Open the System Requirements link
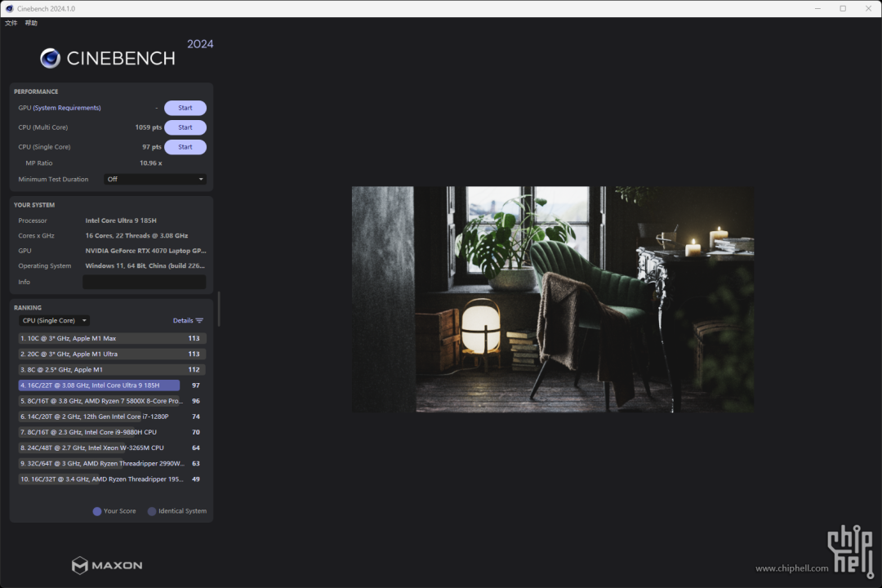The height and width of the screenshot is (588, 882). [67, 108]
